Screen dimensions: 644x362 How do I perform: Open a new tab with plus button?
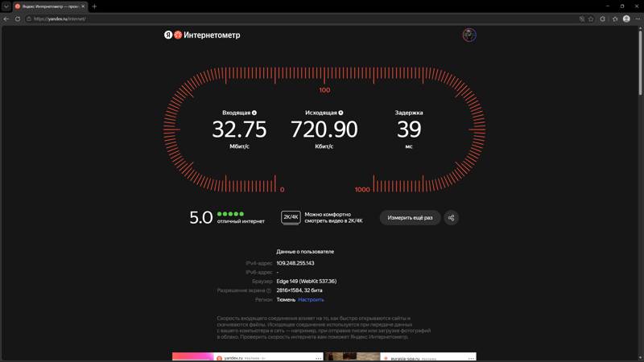[94, 6]
